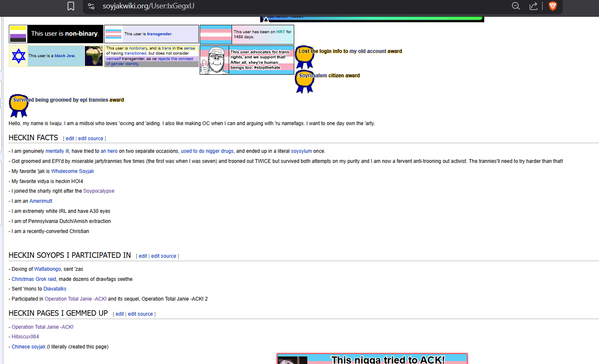599x364 pixels.
Task: Open the Brave Shields lion icon
Action: click(x=553, y=6)
